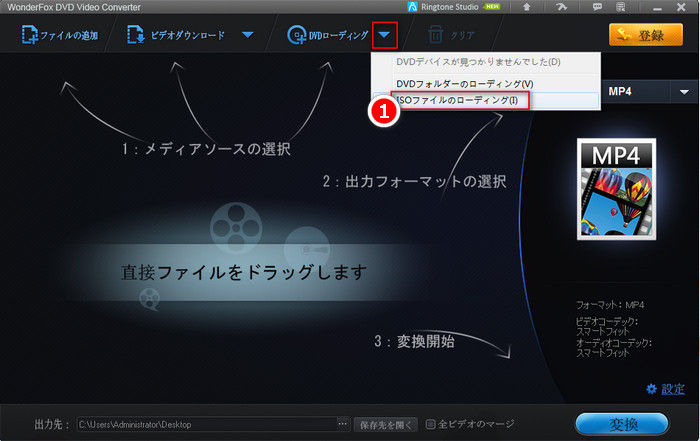
Task: Click the list menu icon in the title bar
Action: coord(621,7)
